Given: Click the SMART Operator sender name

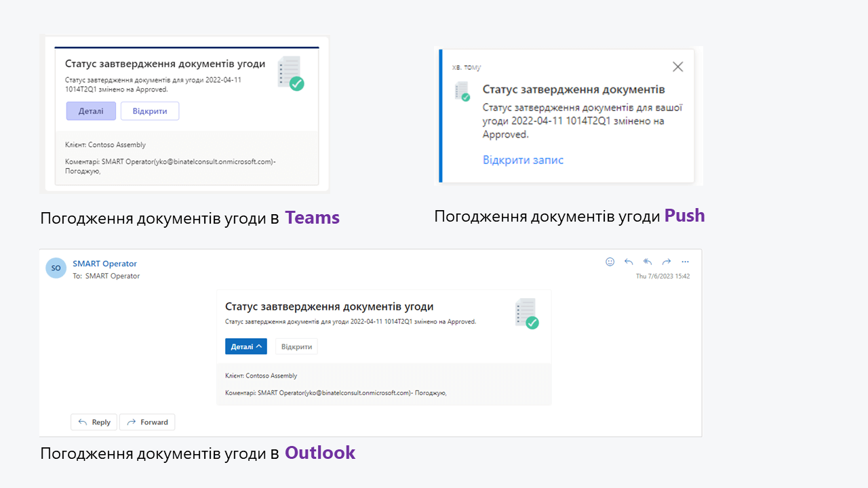Looking at the screenshot, I should tap(104, 264).
